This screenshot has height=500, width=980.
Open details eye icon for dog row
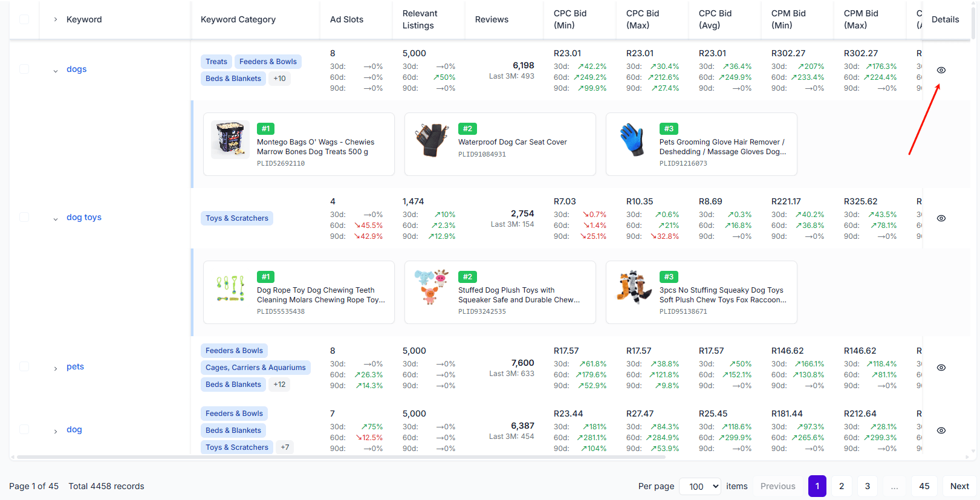pyautogui.click(x=941, y=430)
